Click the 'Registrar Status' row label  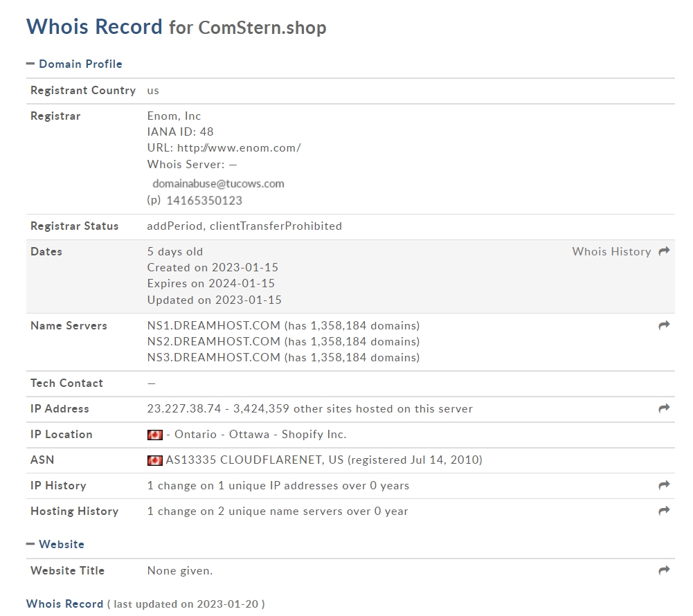tap(74, 226)
